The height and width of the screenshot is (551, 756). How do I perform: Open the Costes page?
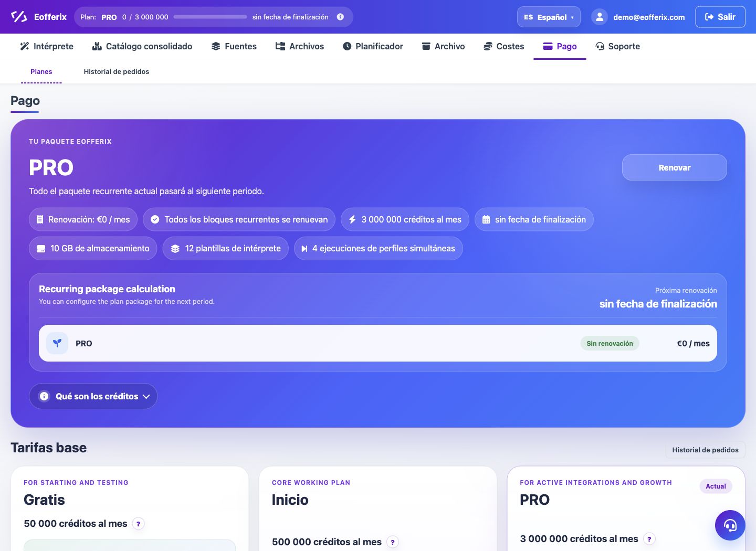tap(504, 46)
